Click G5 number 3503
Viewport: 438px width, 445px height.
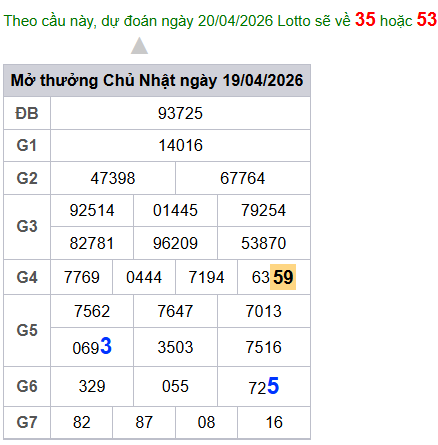(175, 347)
